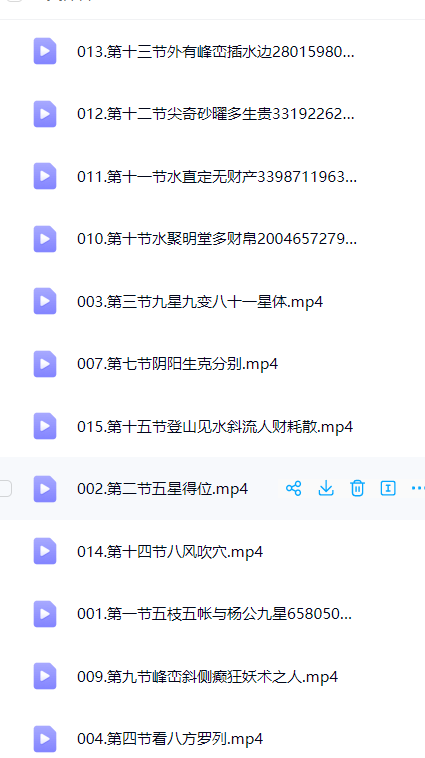The image size is (425, 758).
Task: Share the 002.第二节五星得位.mp4 file
Action: click(293, 488)
